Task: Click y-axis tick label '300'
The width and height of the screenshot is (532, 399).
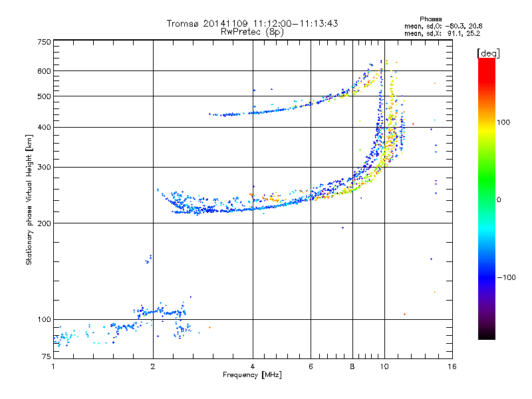Action: click(44, 168)
